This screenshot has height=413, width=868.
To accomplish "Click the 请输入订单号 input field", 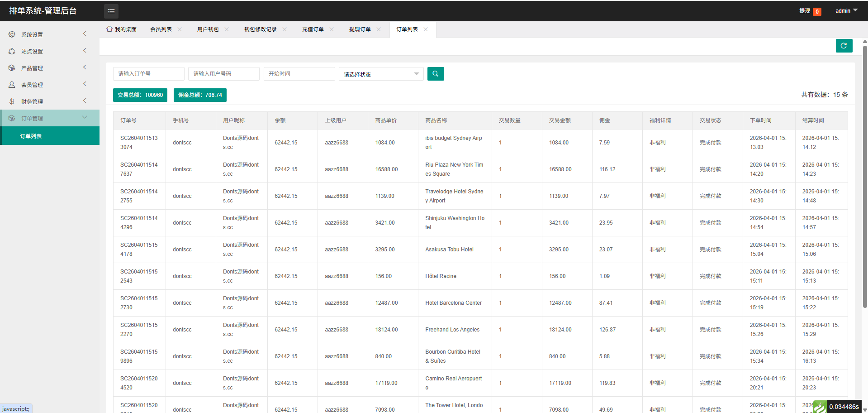I will pos(148,74).
